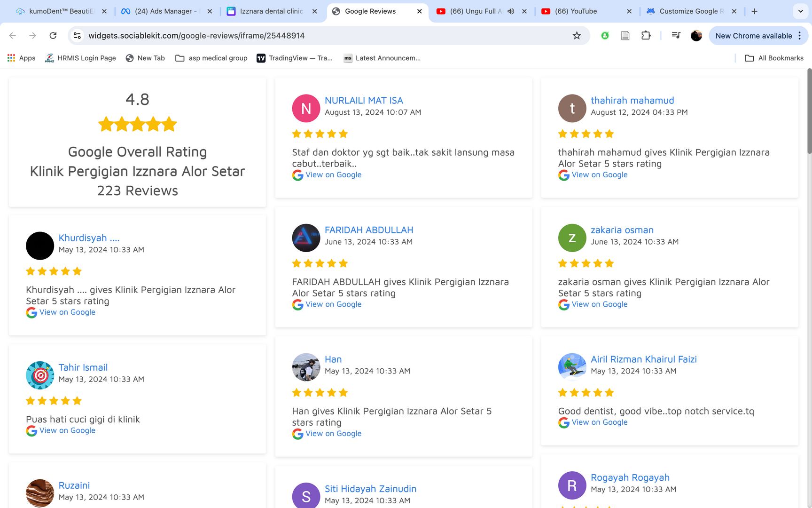The image size is (812, 508).
Task: Open Siti Hidayah Zainudin profile link
Action: [370, 489]
